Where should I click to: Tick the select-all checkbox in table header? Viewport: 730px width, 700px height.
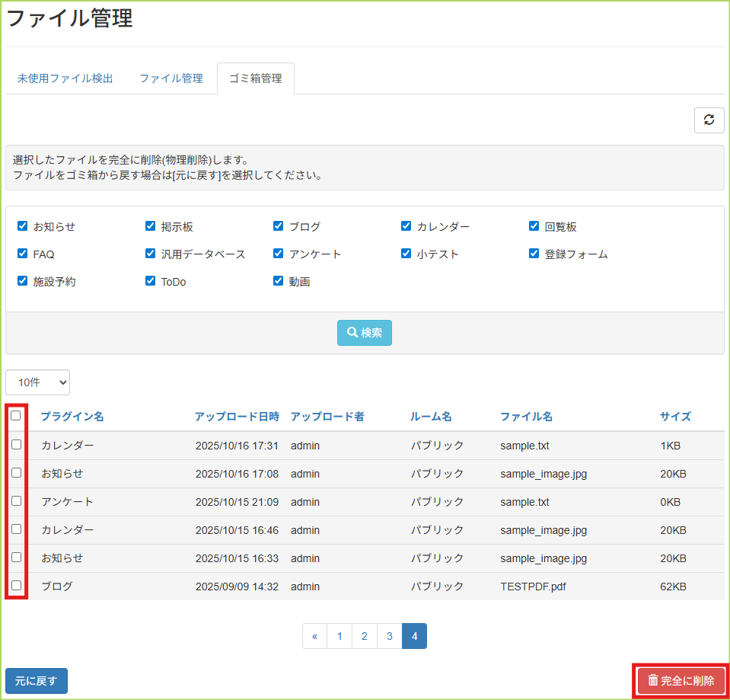(x=16, y=416)
